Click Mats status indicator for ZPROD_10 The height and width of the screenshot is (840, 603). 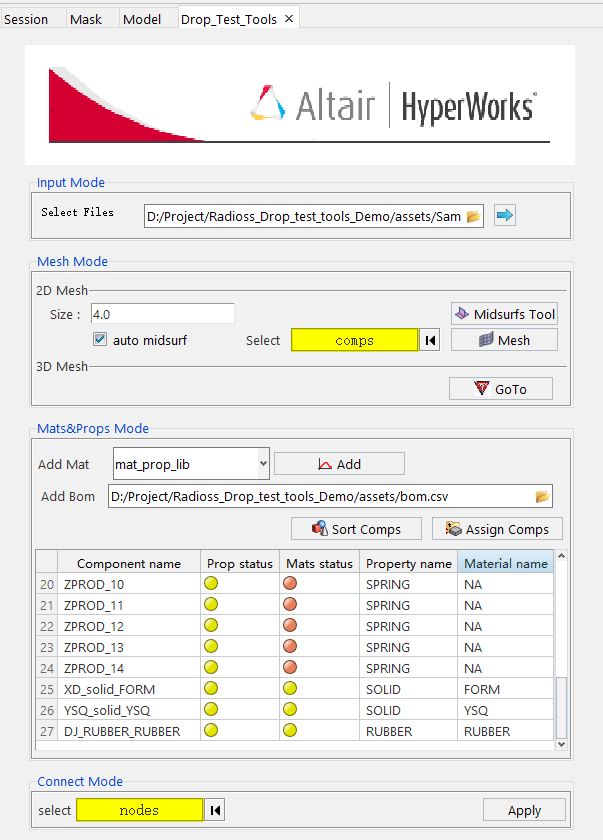(290, 584)
